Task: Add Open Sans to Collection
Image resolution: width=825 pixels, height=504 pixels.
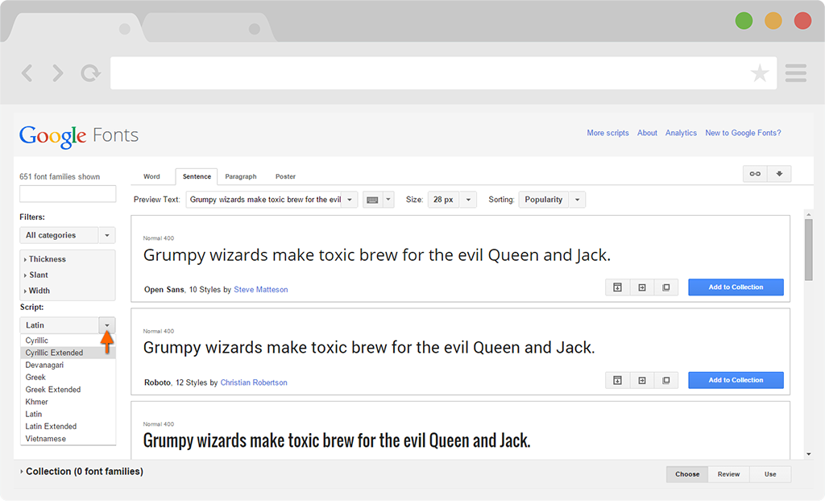Action: tap(736, 287)
